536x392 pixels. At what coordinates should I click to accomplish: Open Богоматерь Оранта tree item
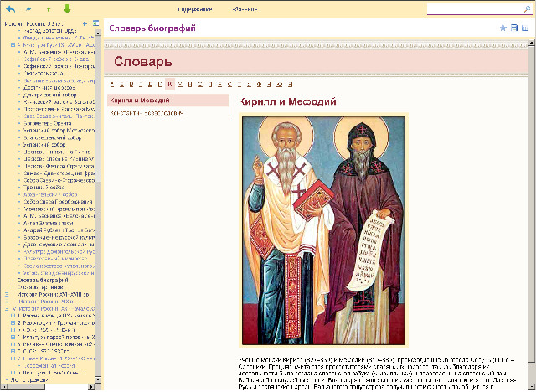[x=48, y=123]
